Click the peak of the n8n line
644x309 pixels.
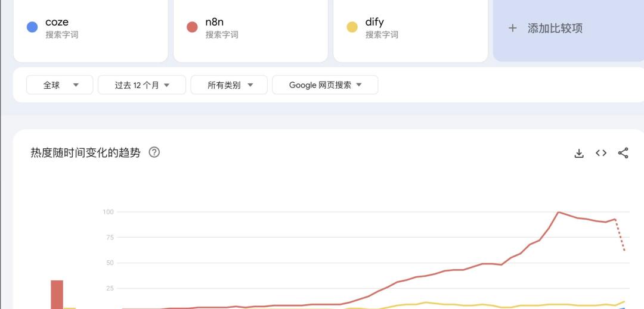559,212
